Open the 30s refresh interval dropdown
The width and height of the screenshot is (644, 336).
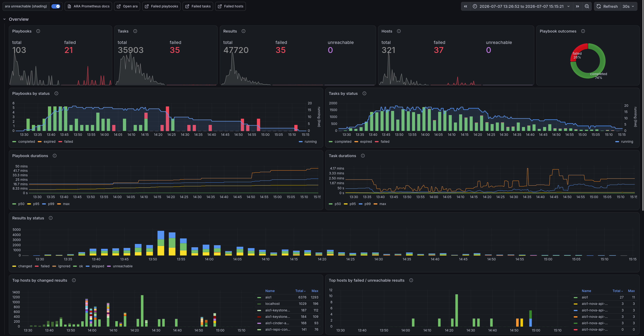[628, 6]
